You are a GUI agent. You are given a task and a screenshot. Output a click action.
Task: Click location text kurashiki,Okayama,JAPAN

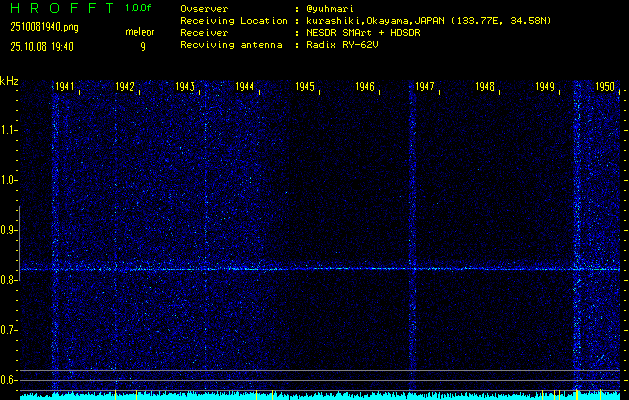375,21
